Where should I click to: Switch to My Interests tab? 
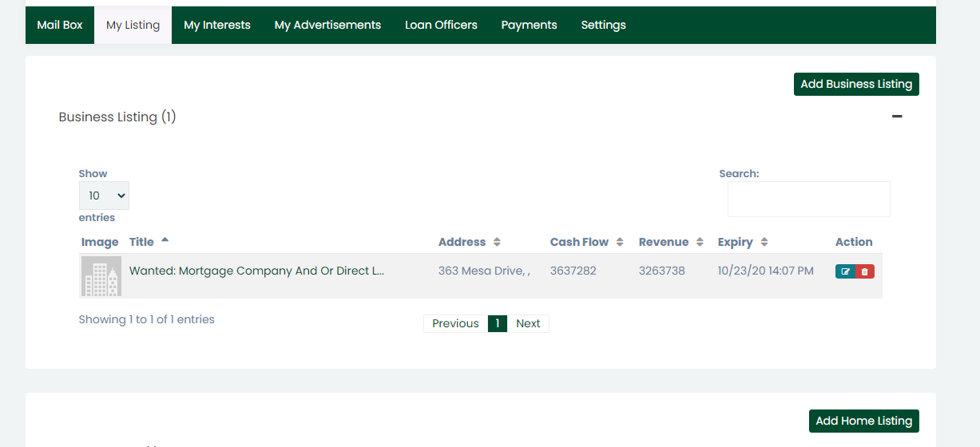pos(217,25)
